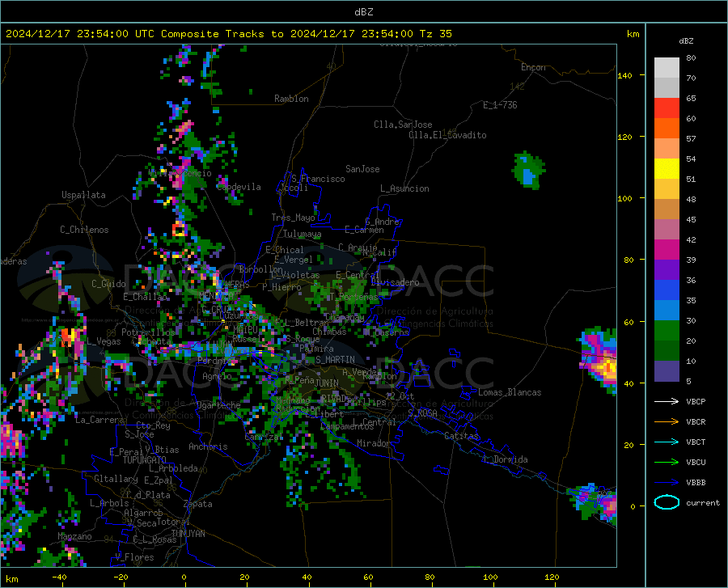Screen dimensions: 728x588
Task: Select the dark purple 5 dBZ swatch
Action: pos(667,370)
